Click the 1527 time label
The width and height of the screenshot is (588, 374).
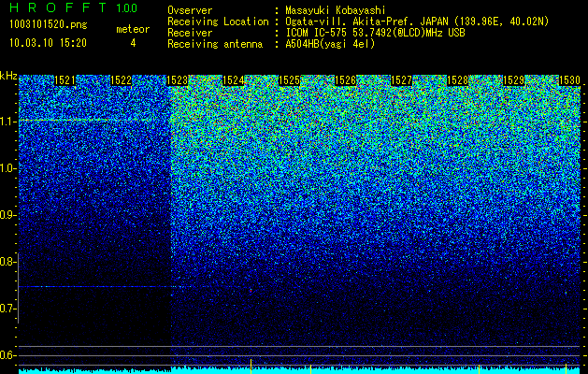[401, 80]
